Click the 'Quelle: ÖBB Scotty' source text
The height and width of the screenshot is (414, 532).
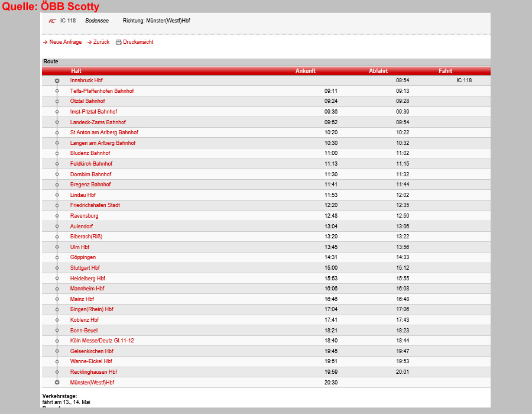coord(51,7)
